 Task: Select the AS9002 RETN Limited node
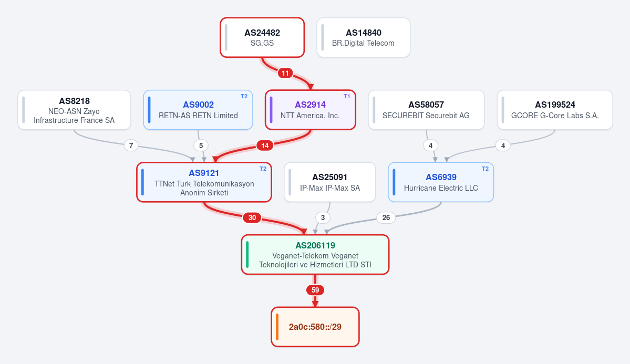click(198, 110)
